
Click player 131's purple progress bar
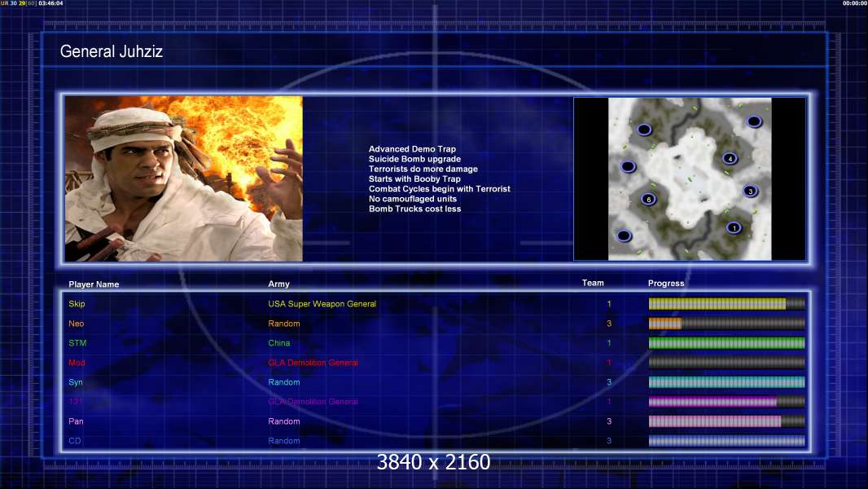tap(727, 402)
